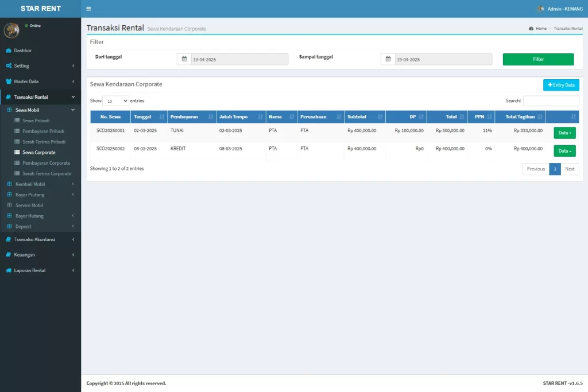The height and width of the screenshot is (392, 588).
Task: Open Data dropdown for SCO20250002
Action: [564, 151]
